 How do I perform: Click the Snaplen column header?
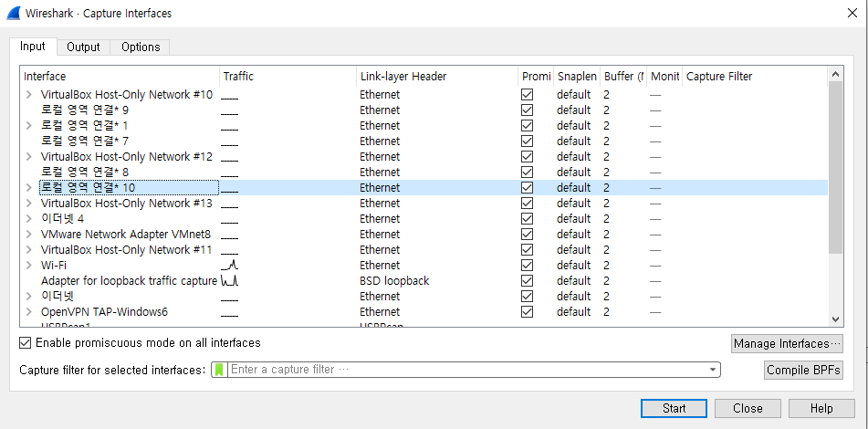click(x=577, y=77)
